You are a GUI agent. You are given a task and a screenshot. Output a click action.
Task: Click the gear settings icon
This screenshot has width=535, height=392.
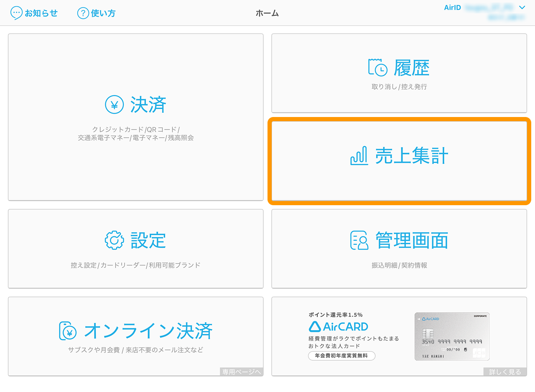[114, 240]
